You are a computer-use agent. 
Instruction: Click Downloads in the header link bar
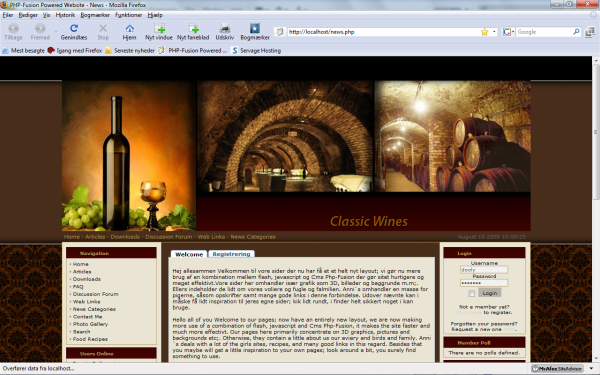(125, 237)
